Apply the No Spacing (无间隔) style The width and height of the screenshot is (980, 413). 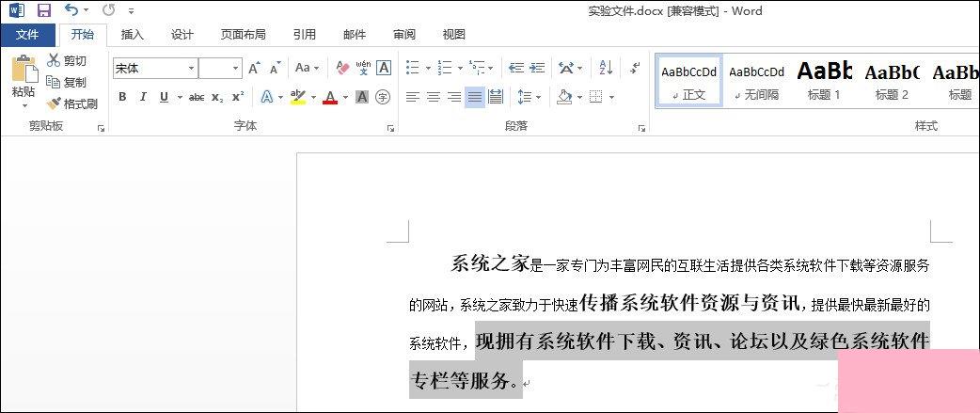756,81
